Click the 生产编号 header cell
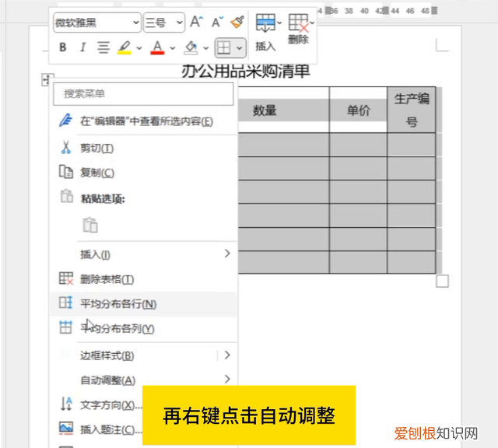Viewport: 498px width, 448px height. tap(412, 110)
